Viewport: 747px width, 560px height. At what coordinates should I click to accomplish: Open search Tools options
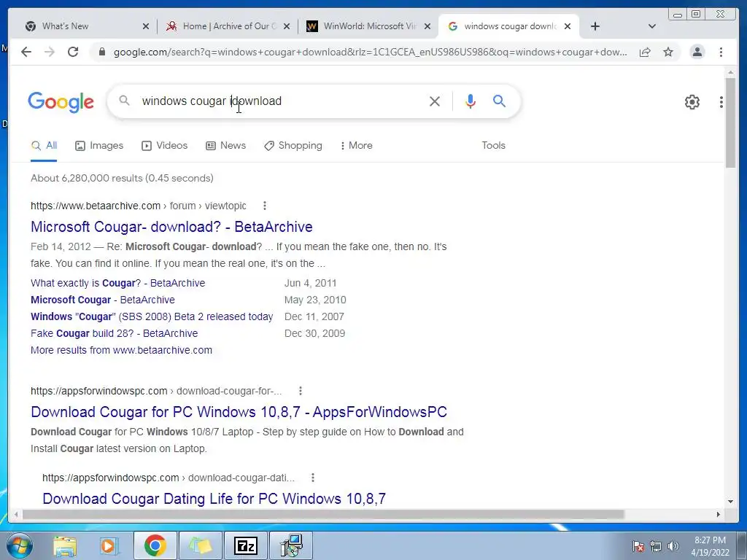493,146
